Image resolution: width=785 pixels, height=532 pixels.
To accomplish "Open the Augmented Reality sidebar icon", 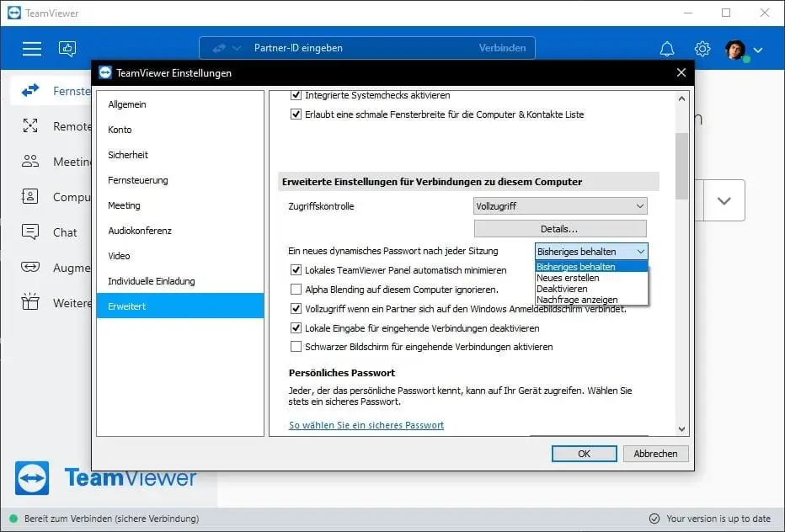I will coord(30,267).
